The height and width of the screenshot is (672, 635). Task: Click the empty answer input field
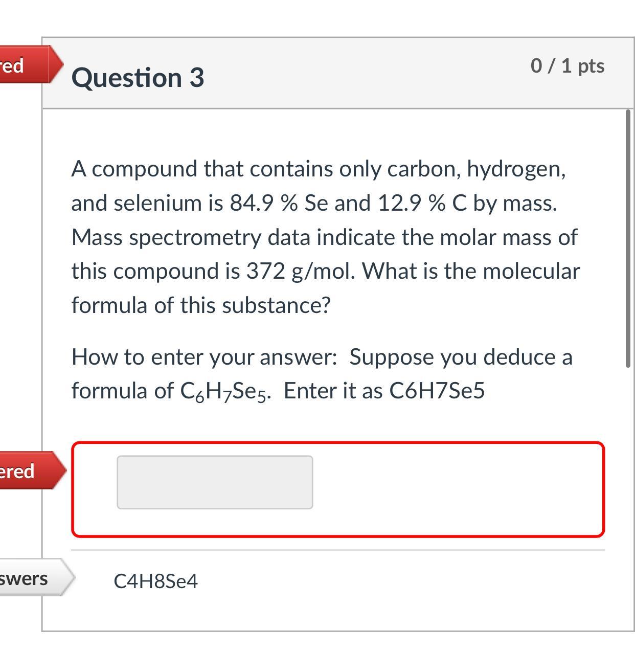[215, 482]
